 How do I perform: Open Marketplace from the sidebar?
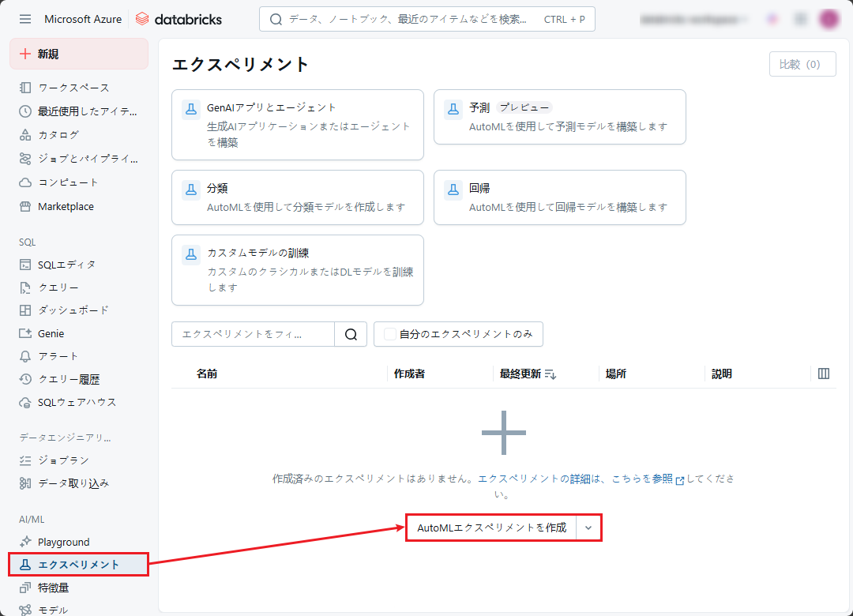(66, 206)
